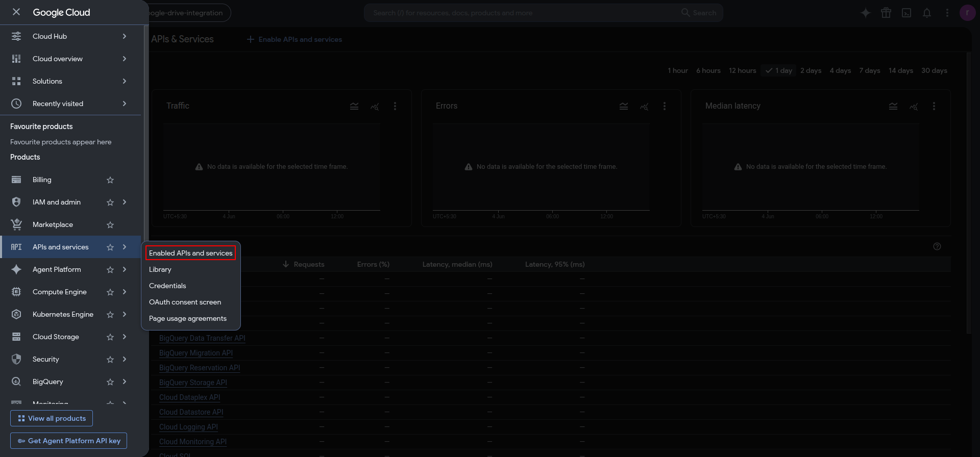The width and height of the screenshot is (980, 457).
Task: Click Enable APIs and services link
Action: click(x=295, y=39)
